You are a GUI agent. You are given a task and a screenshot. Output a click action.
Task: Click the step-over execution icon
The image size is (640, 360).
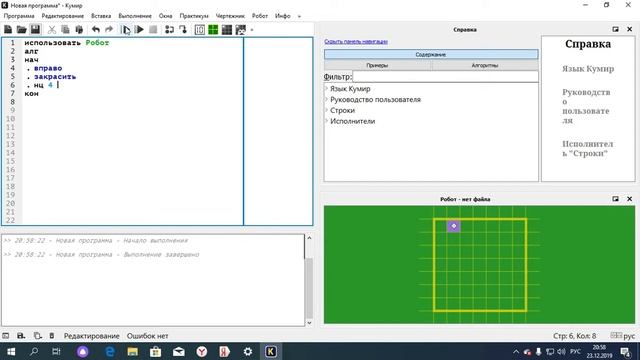pyautogui.click(x=169, y=29)
